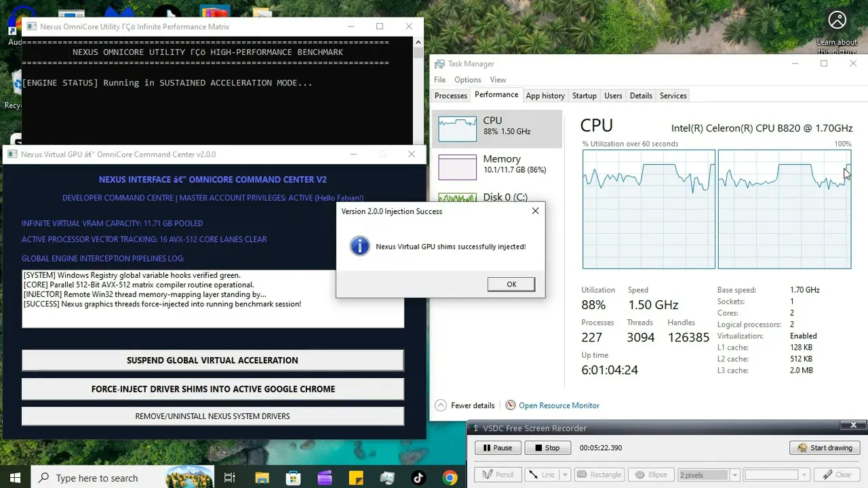Open the Windows Start menu

click(15, 478)
